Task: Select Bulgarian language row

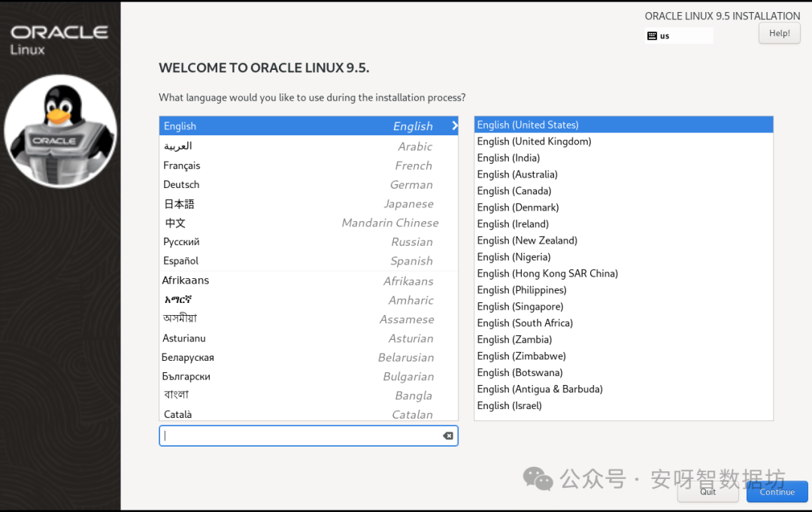Action: tap(309, 377)
